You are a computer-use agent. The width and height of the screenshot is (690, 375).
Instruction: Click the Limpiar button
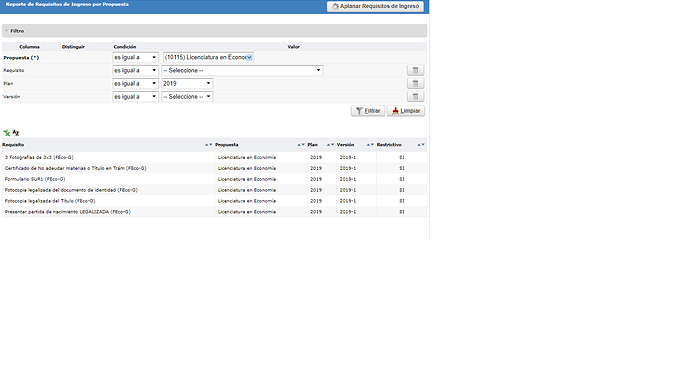(x=406, y=111)
